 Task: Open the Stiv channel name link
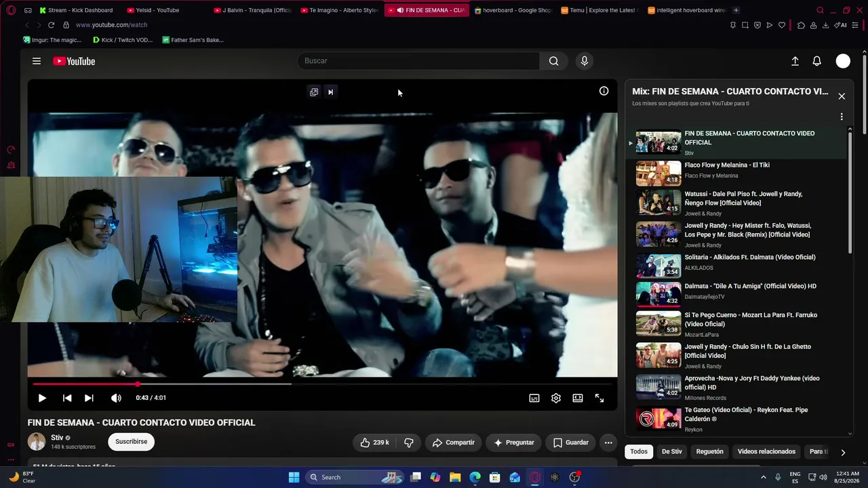click(57, 438)
